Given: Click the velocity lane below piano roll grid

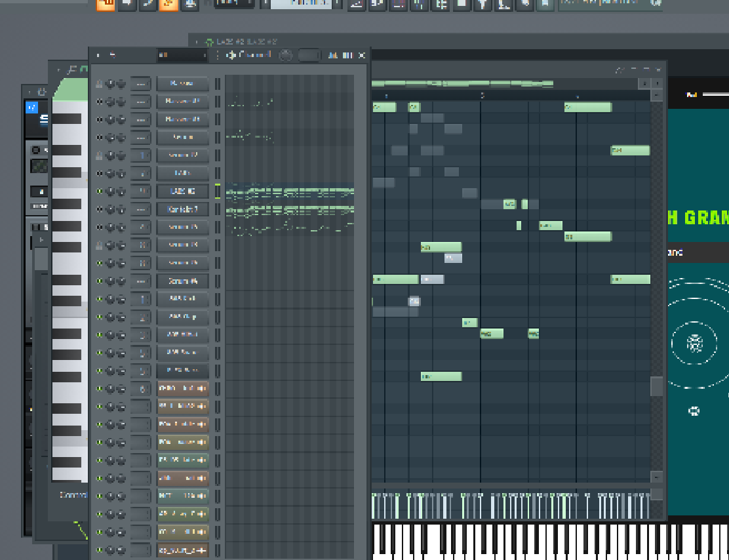Looking at the screenshot, I should point(511,505).
